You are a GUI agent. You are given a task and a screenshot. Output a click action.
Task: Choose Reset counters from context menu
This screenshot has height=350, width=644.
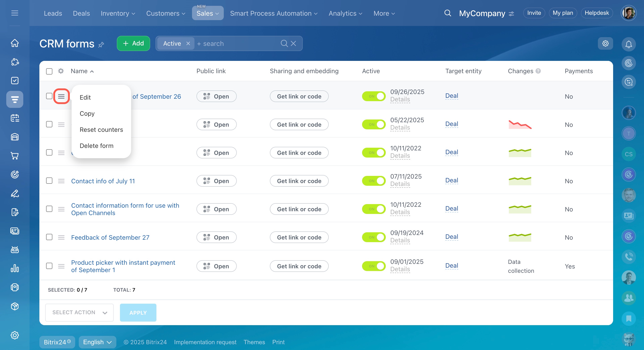[101, 130]
